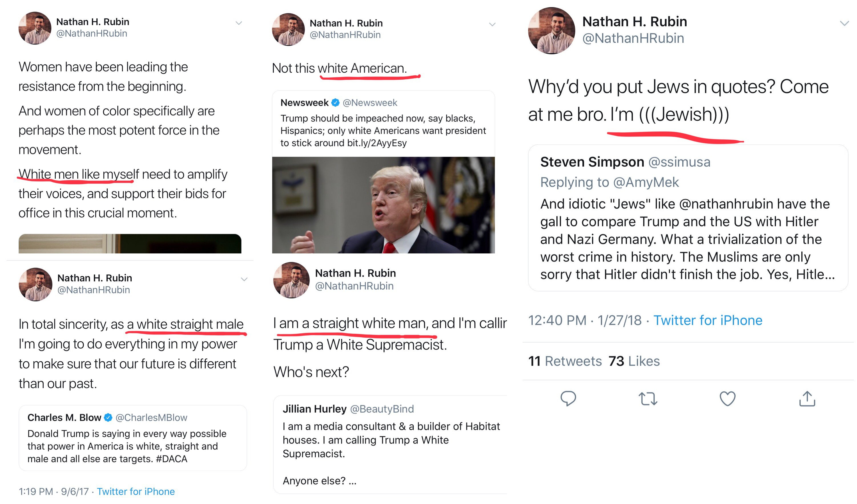857x504 pixels.
Task: Open the 'Twitter for iPhone' link beside 1/27/18
Action: [708, 320]
